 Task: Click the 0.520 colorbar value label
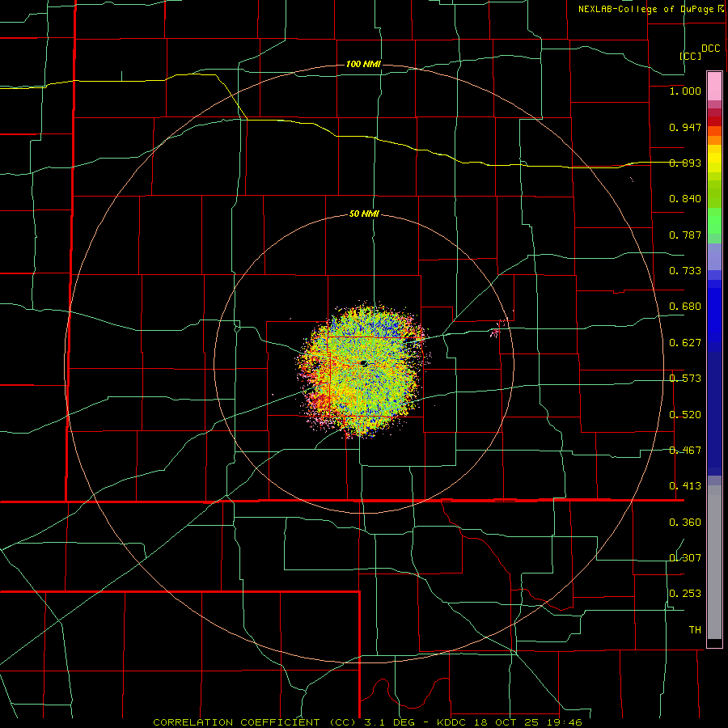coord(685,415)
